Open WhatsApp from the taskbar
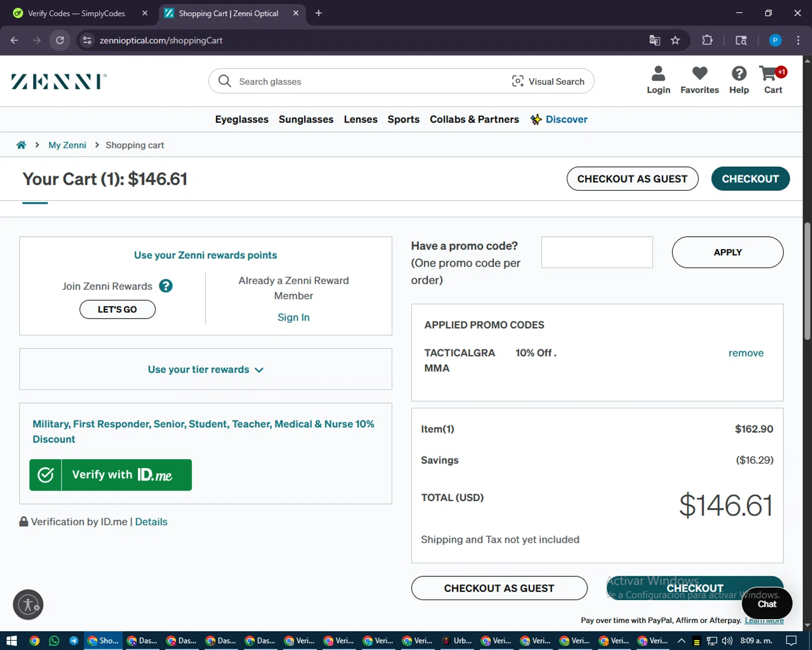This screenshot has width=812, height=650. (x=54, y=641)
